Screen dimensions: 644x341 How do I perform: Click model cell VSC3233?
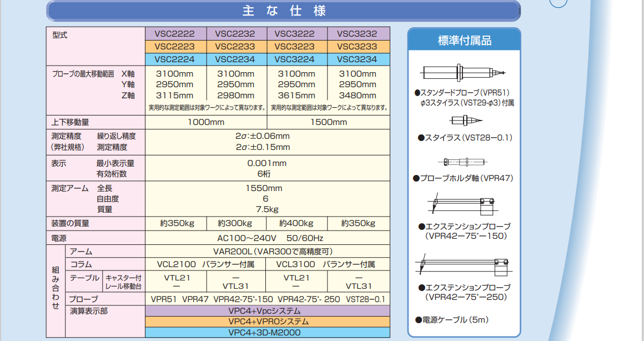358,47
